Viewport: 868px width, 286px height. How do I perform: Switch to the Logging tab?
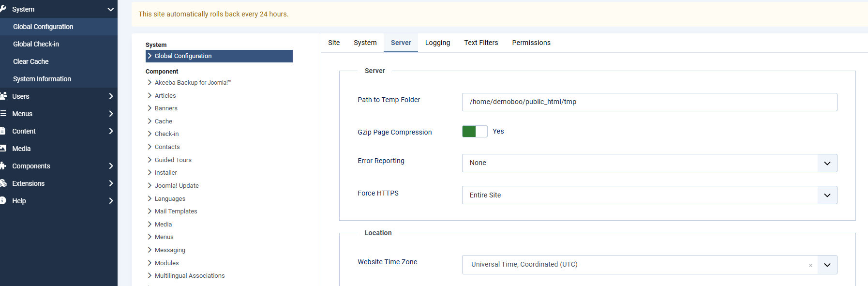click(437, 43)
